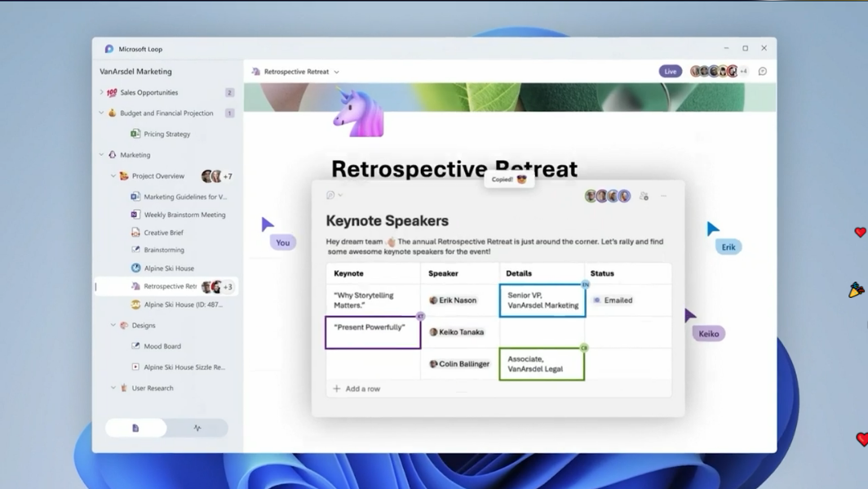The width and height of the screenshot is (868, 489).
Task: Click the Emailed status tag
Action: pyautogui.click(x=613, y=300)
